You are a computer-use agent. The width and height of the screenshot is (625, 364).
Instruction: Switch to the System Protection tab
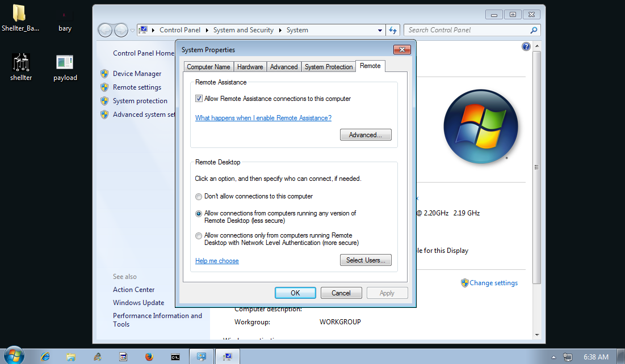(329, 67)
